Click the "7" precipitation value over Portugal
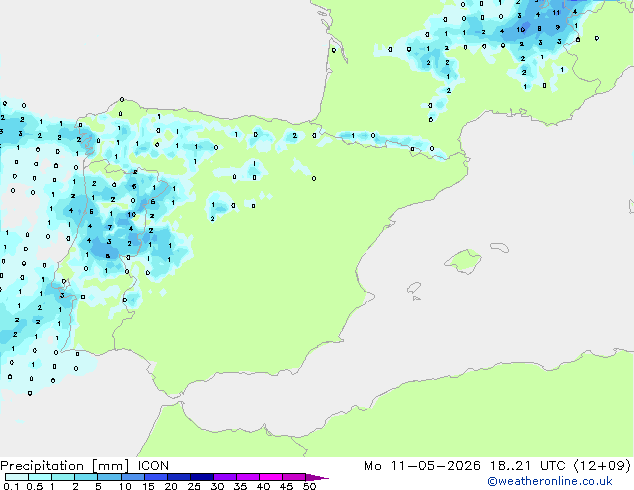 pyautogui.click(x=110, y=228)
